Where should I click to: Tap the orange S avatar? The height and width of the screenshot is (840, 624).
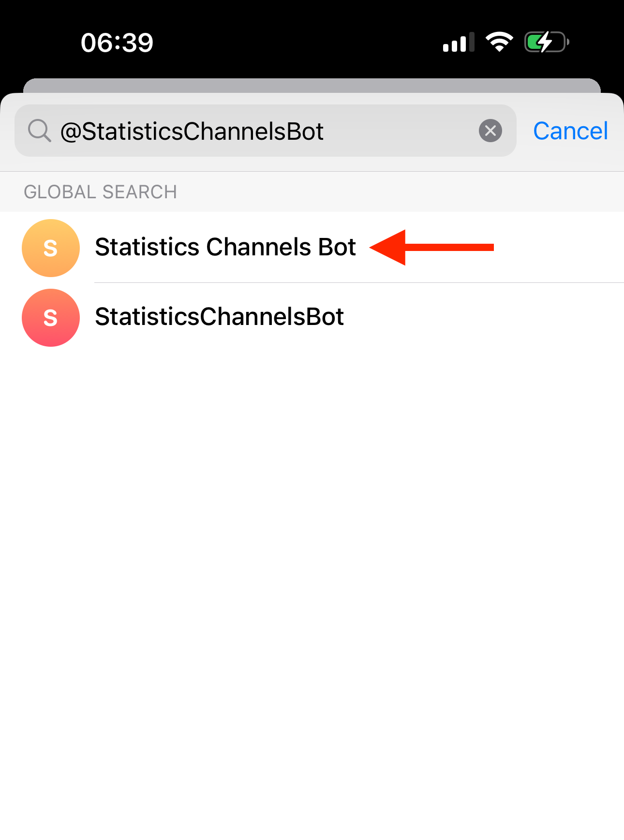[x=51, y=248]
